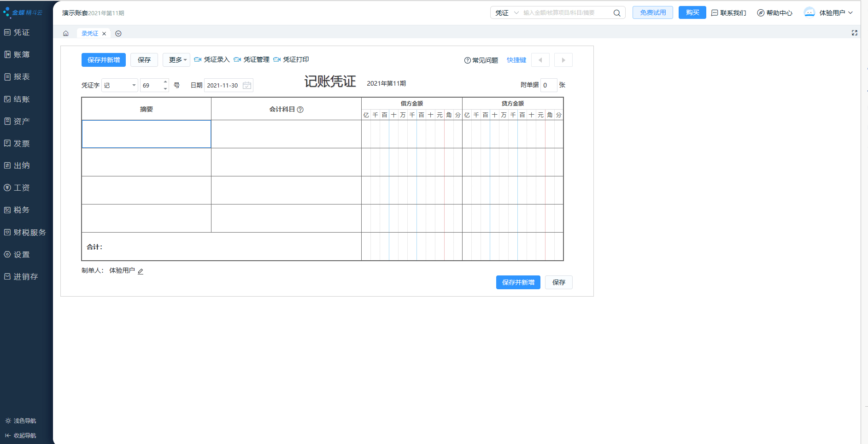868x444 pixels.
Task: Close the 录凭证 tab
Action: (x=104, y=34)
